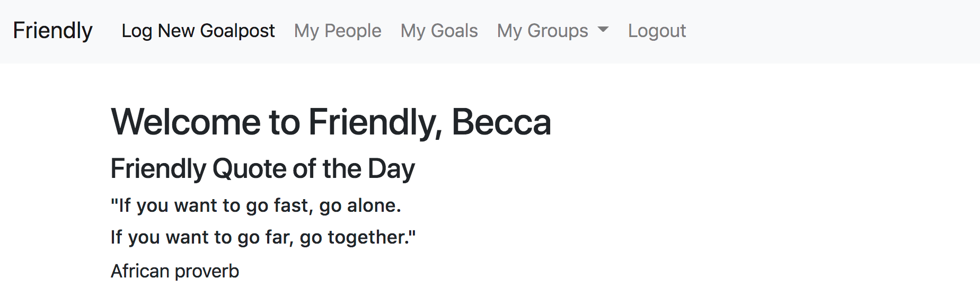Expand the My Groups dropdown menu
980x305 pixels.
[x=553, y=31]
